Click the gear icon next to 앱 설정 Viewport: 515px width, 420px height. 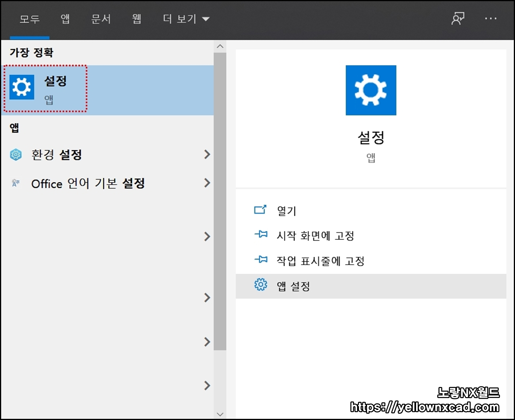coord(260,285)
